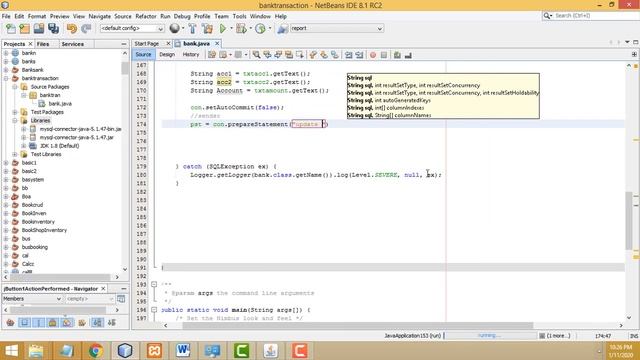
Task: Toggle Sort by Source in Navigator
Action: 112,323
